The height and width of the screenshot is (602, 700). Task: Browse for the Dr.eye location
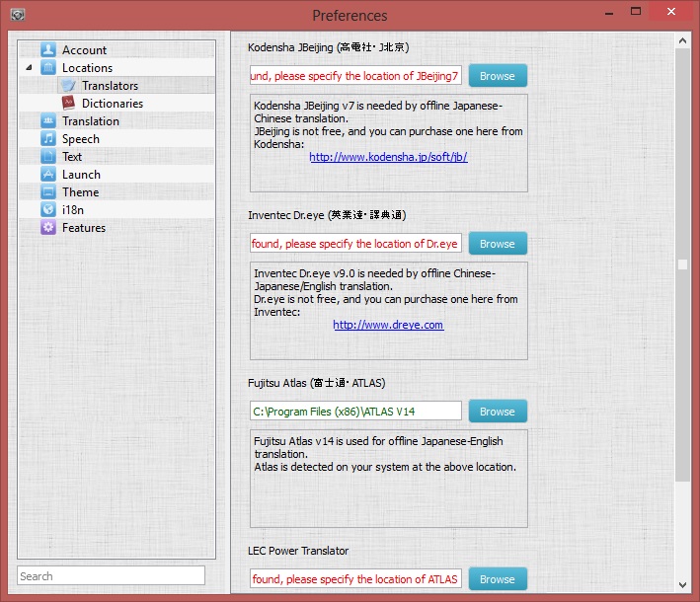pyautogui.click(x=498, y=244)
